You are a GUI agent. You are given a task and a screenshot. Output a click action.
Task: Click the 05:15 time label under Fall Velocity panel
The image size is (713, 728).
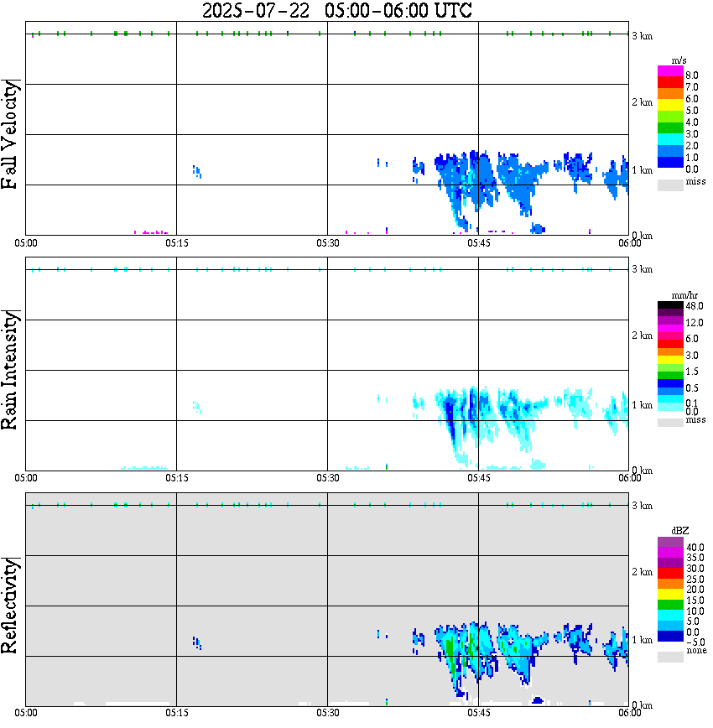(177, 243)
